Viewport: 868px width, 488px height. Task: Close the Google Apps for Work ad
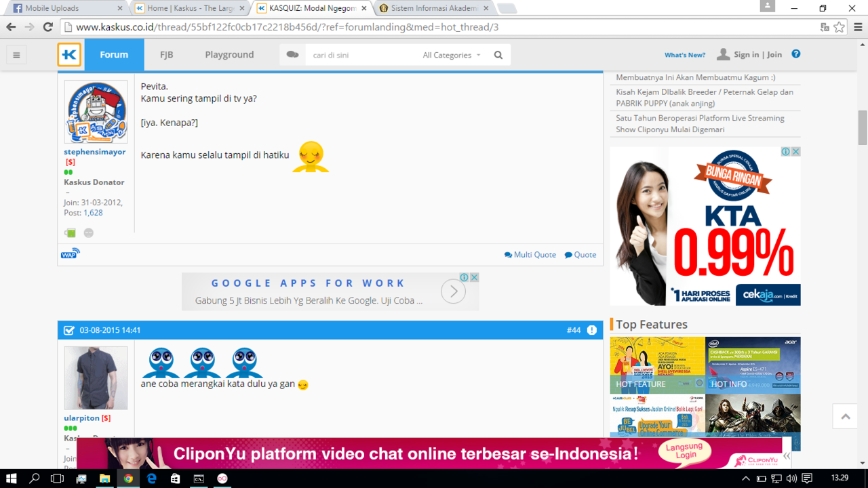[x=474, y=277]
